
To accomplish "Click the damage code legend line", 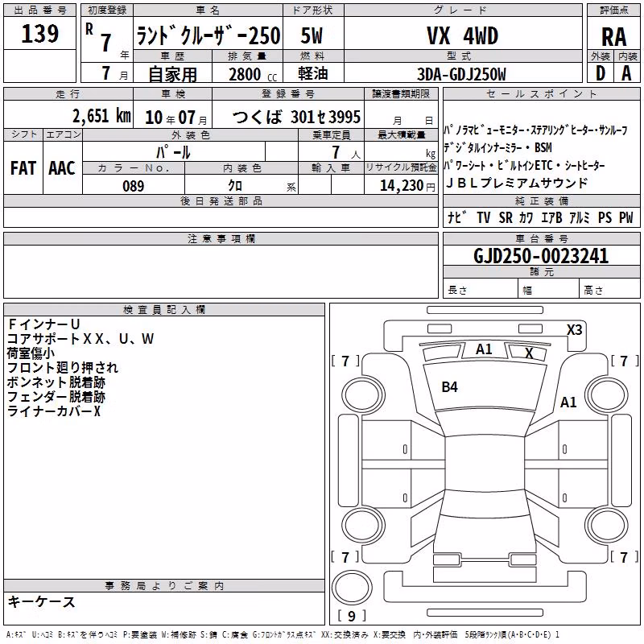I will pos(283,635).
